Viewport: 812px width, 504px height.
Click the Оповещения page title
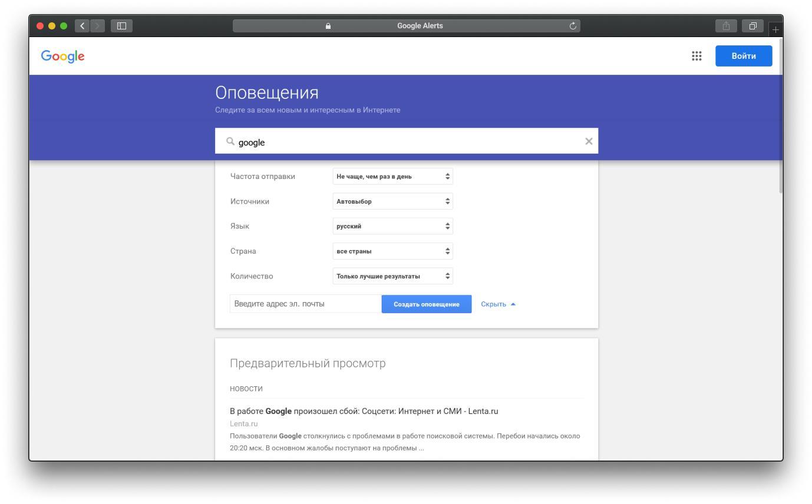click(x=267, y=93)
